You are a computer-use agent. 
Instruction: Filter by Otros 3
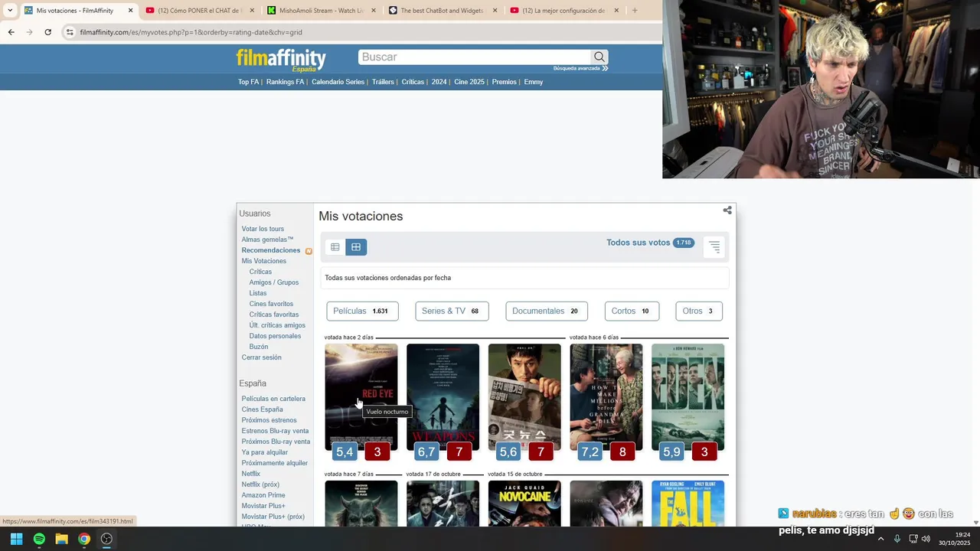coord(699,311)
